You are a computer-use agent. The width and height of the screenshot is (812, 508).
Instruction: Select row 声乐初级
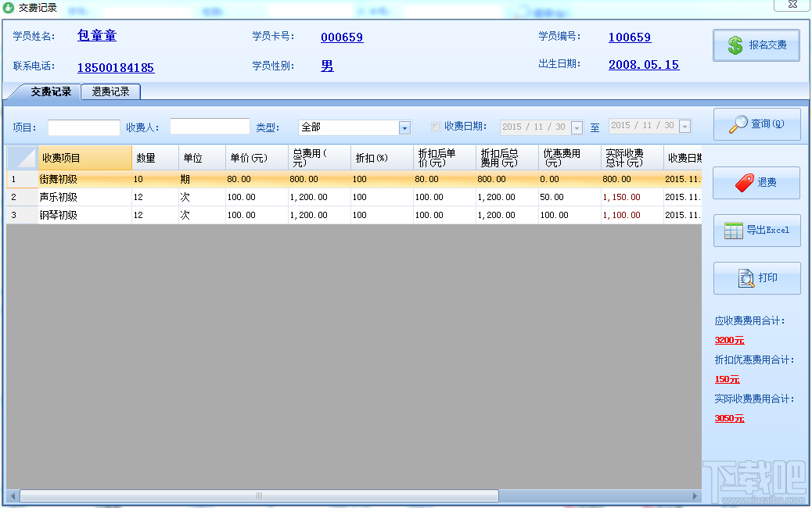(354, 197)
